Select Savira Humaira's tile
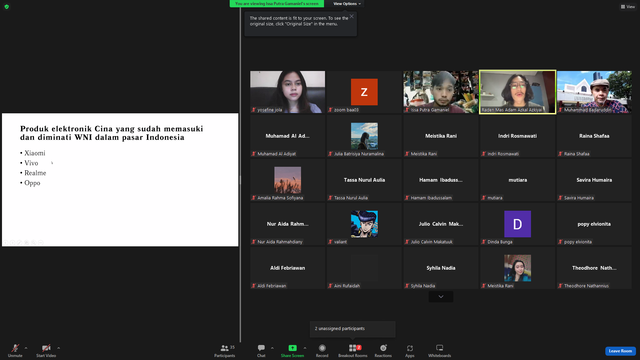The width and height of the screenshot is (640, 360). (x=594, y=180)
